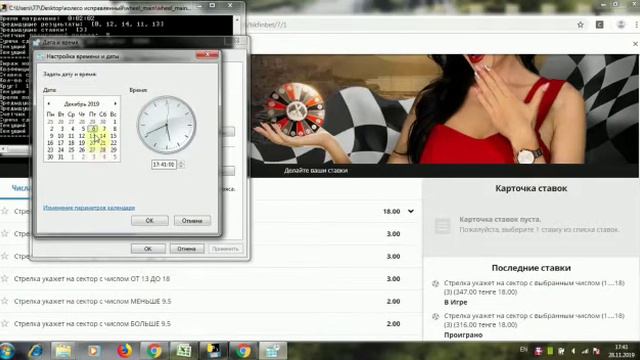Go to next month in calendar
Screen dimensions: 640x360
click(x=116, y=104)
